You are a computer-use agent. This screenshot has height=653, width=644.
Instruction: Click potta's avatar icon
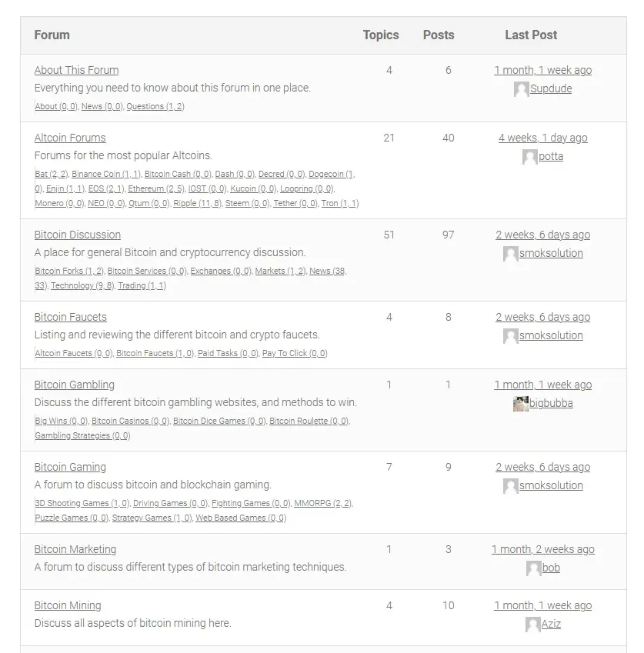tap(530, 157)
